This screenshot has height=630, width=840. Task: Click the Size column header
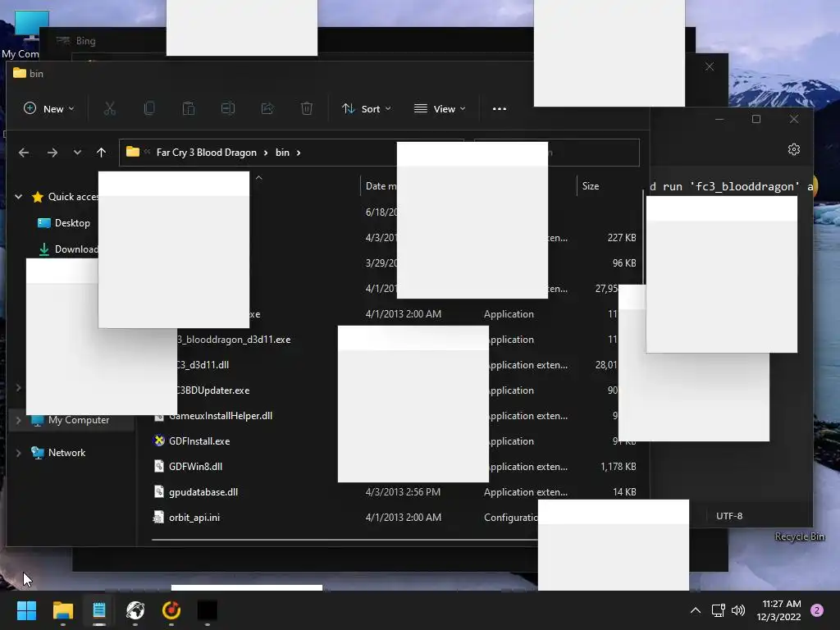pyautogui.click(x=591, y=186)
